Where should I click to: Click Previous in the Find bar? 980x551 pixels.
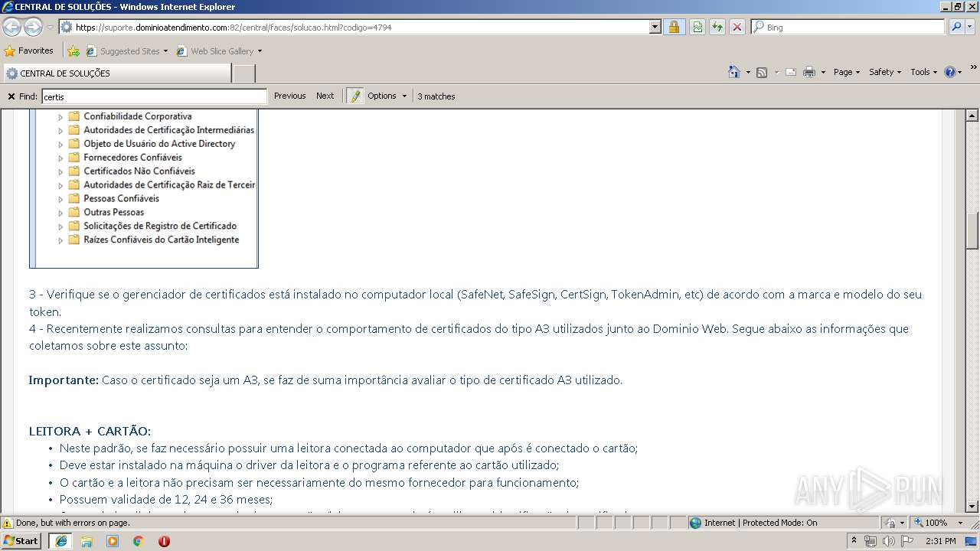(x=289, y=96)
